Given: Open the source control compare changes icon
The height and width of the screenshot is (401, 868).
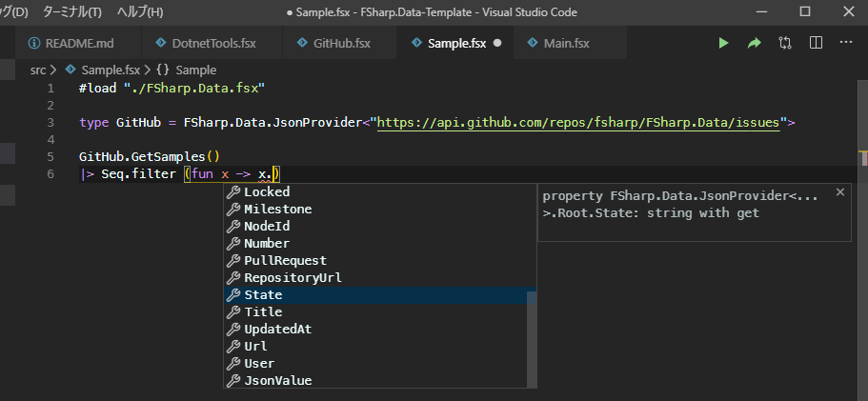Looking at the screenshot, I should pyautogui.click(x=785, y=43).
